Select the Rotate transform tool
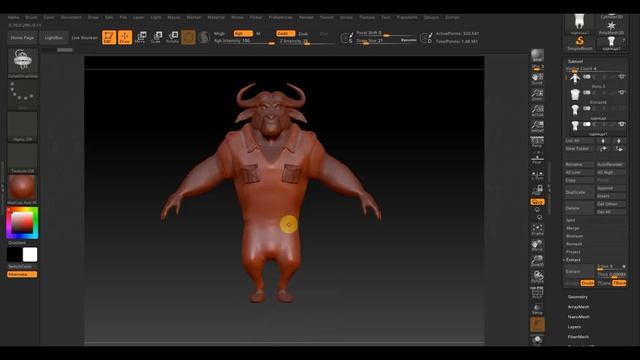The width and height of the screenshot is (640, 360). 173,37
